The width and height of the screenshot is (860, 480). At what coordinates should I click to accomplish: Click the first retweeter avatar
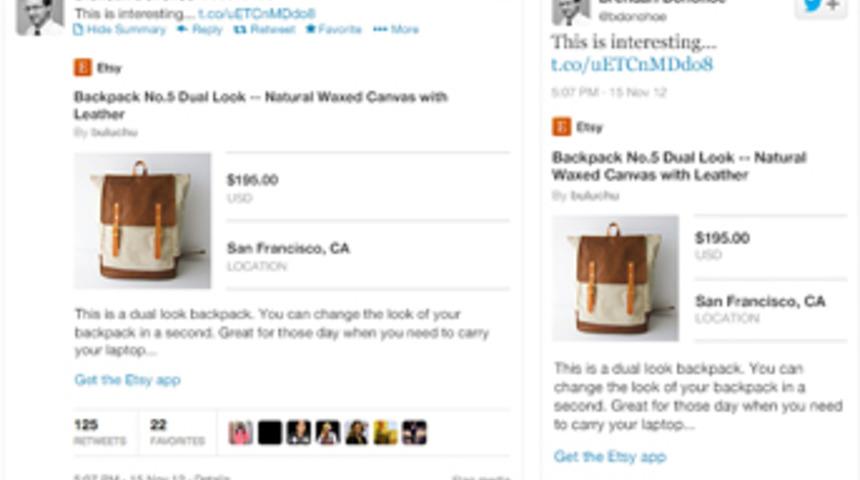pyautogui.click(x=241, y=432)
